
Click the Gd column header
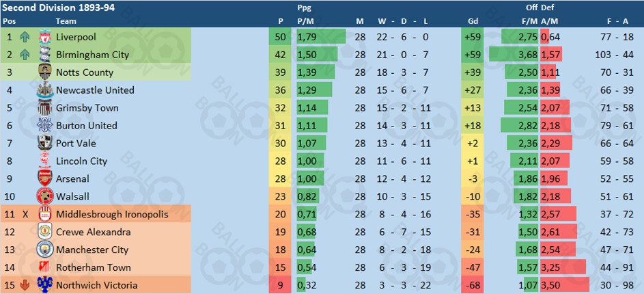click(473, 21)
